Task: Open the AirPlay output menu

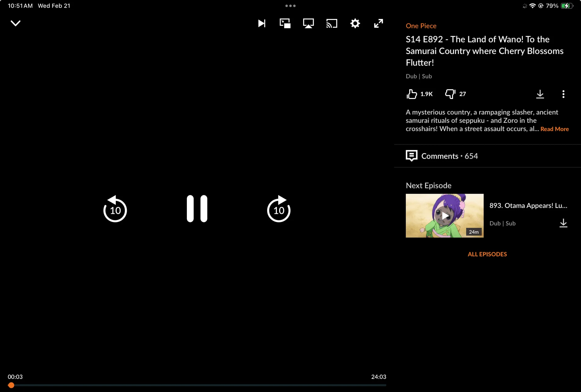Action: click(x=308, y=24)
